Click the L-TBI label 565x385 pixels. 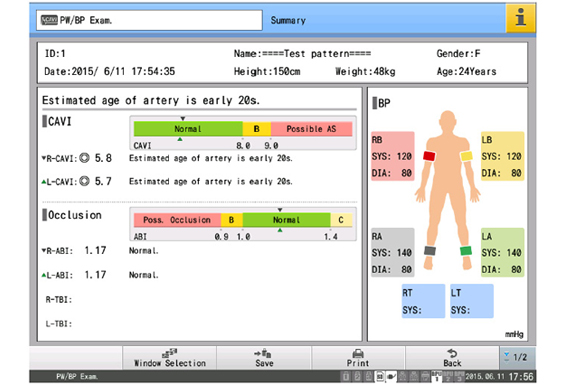coord(59,324)
